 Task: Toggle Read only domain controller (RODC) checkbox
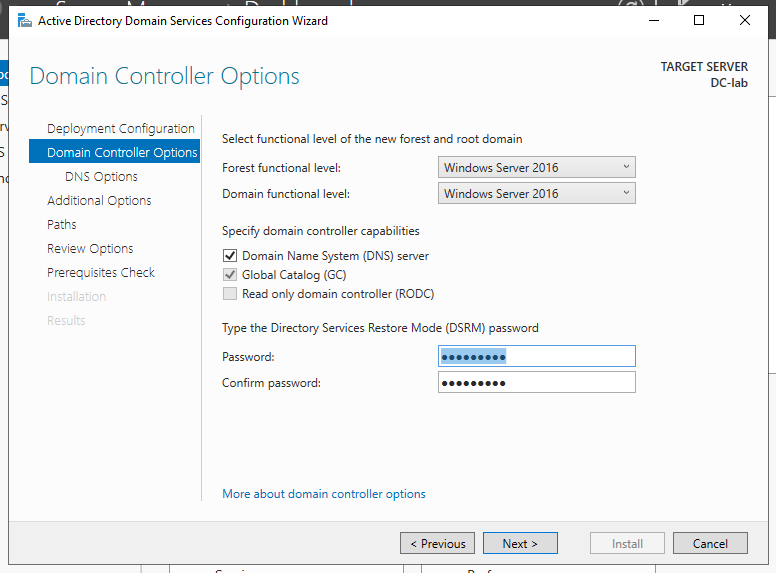pyautogui.click(x=230, y=294)
